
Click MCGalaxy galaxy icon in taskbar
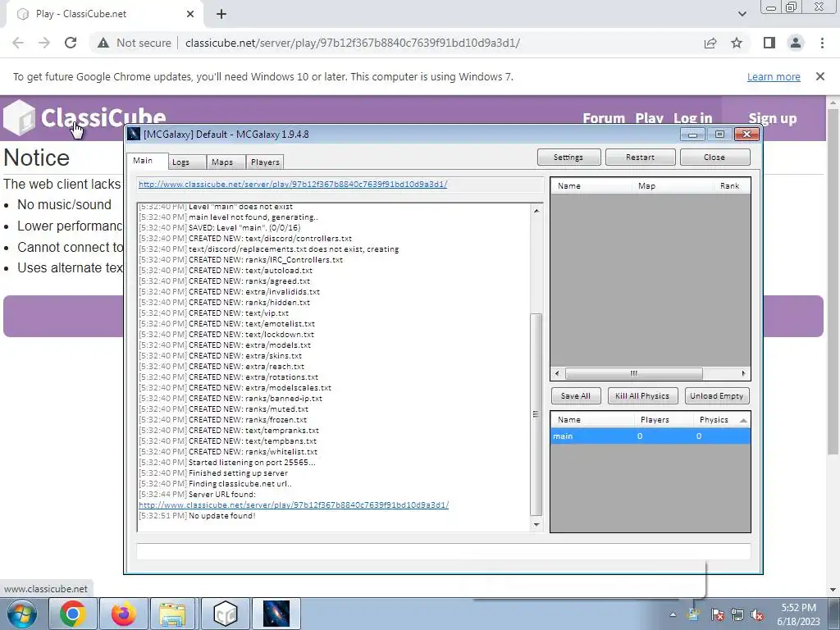coord(276,614)
